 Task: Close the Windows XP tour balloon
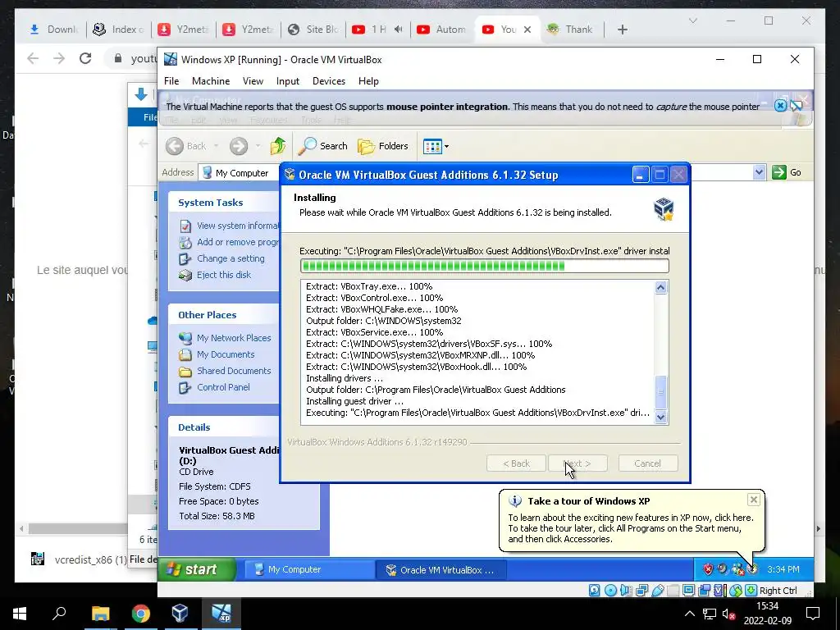point(753,500)
